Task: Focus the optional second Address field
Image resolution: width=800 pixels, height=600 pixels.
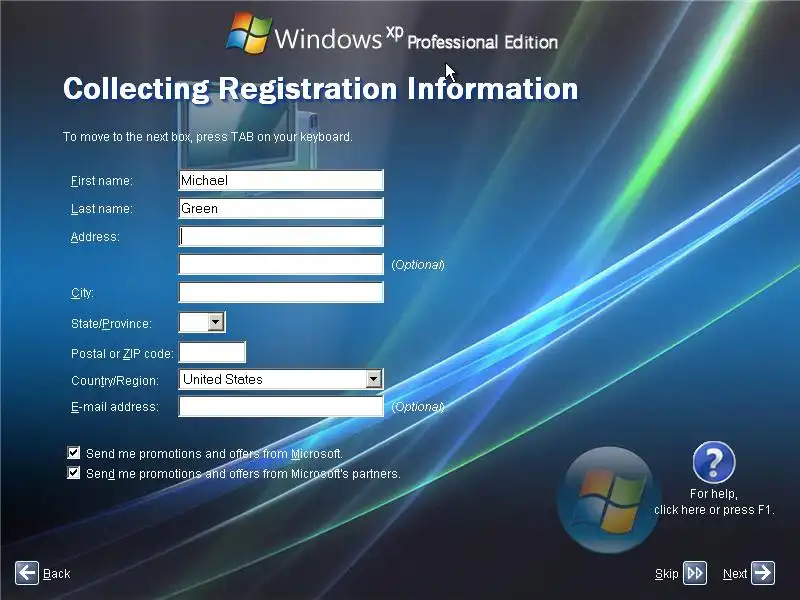Action: pos(281,264)
